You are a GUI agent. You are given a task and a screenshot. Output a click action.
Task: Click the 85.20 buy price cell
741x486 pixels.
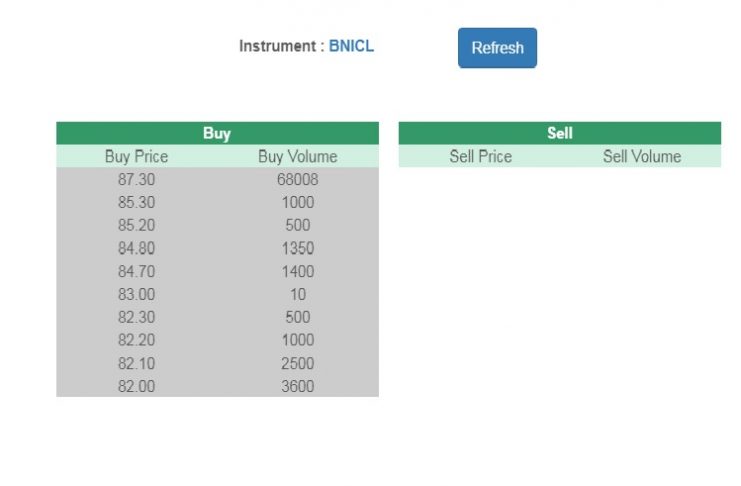point(136,225)
